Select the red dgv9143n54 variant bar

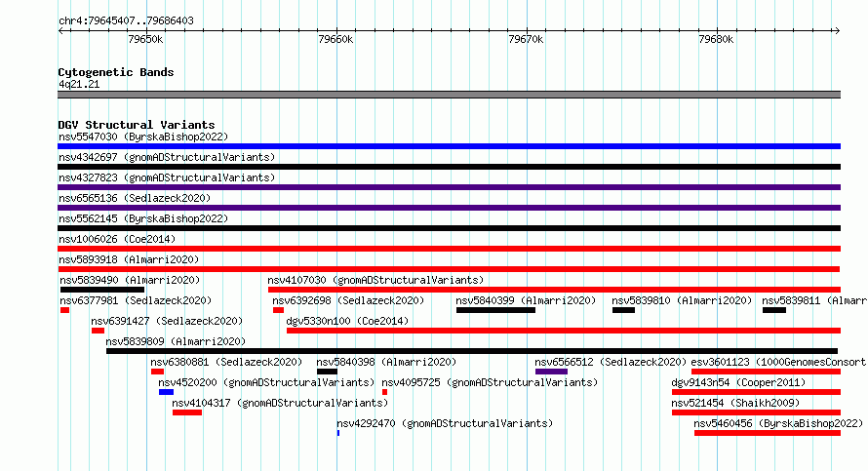(x=756, y=392)
